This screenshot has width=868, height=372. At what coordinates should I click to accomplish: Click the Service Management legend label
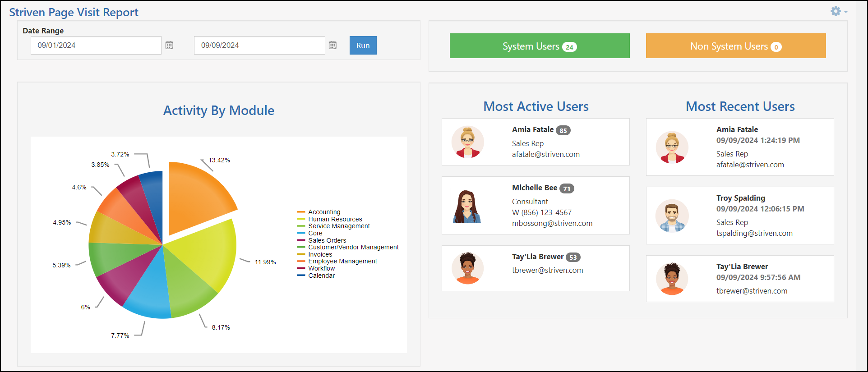pyautogui.click(x=339, y=226)
